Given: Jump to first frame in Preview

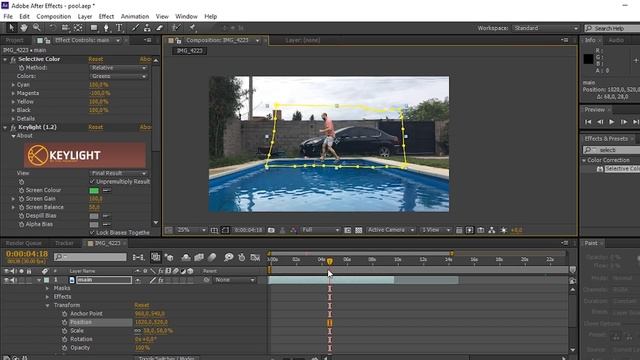Looking at the screenshot, I should tap(588, 122).
